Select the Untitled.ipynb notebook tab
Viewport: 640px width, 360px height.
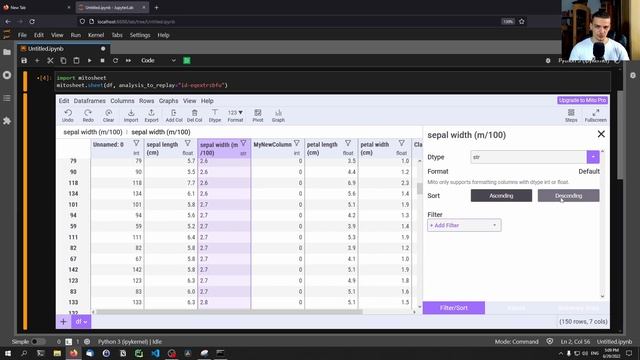coord(63,49)
